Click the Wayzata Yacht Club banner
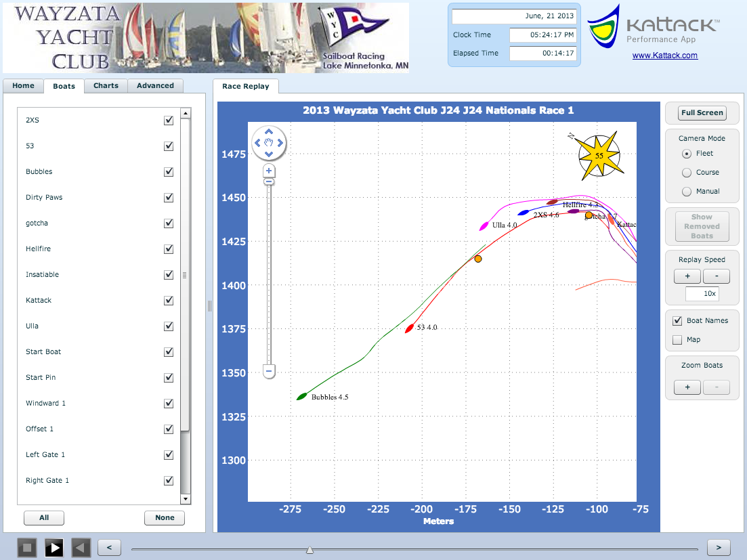This screenshot has height=560, width=747. tap(206, 38)
